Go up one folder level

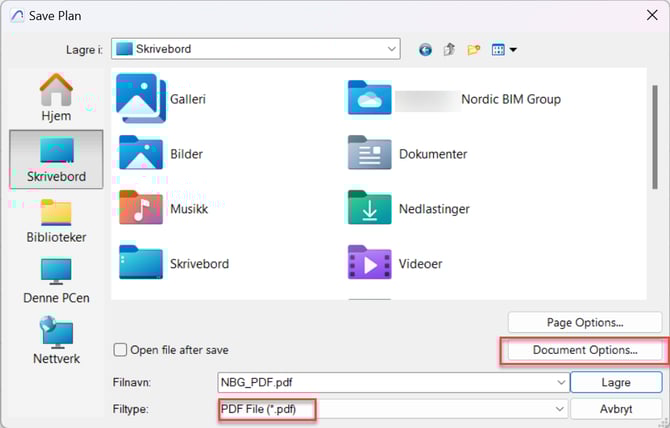[x=451, y=49]
